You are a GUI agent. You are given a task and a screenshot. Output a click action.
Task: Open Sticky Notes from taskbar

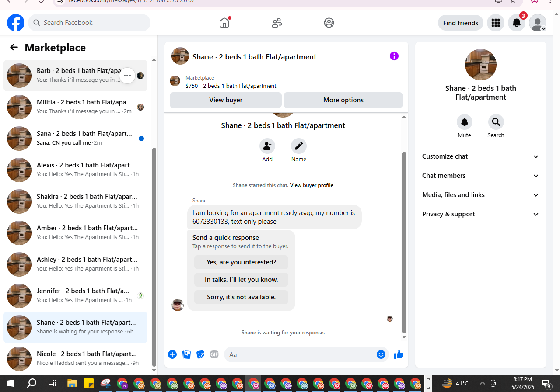pos(89,384)
